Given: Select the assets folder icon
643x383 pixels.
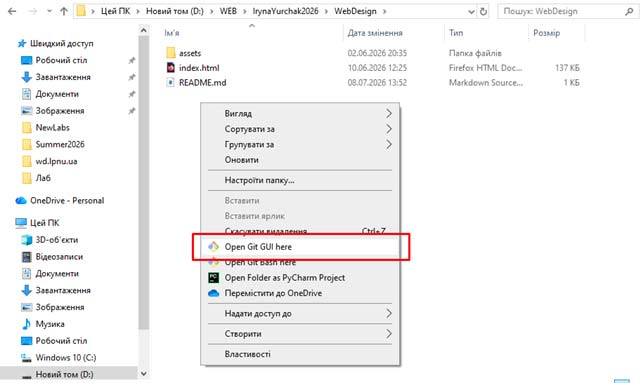Looking at the screenshot, I should point(171,53).
